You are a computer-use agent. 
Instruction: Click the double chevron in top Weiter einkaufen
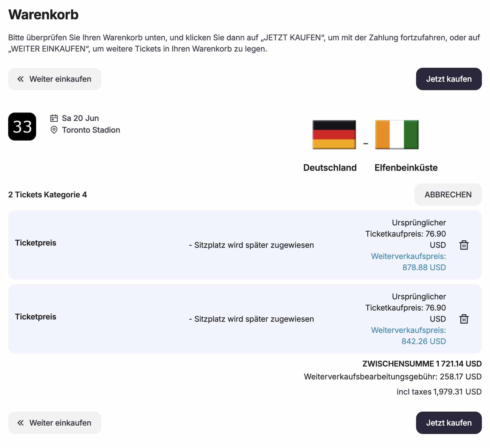click(20, 79)
